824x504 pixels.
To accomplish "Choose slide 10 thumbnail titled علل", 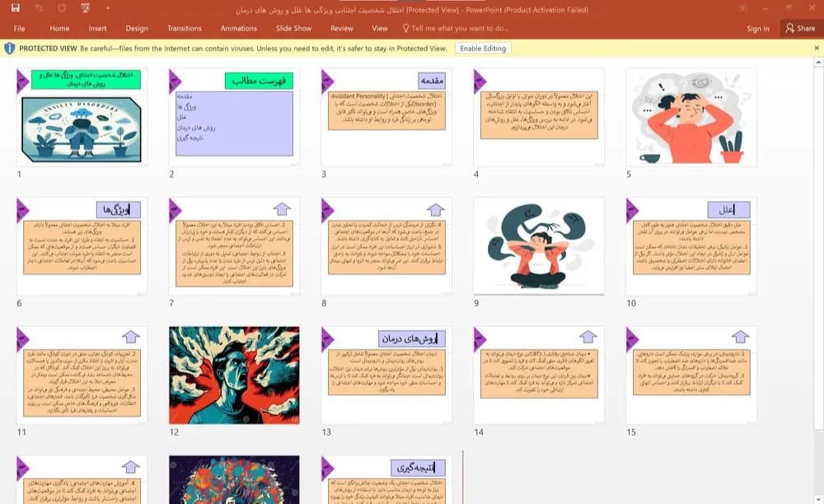I will [x=691, y=246].
